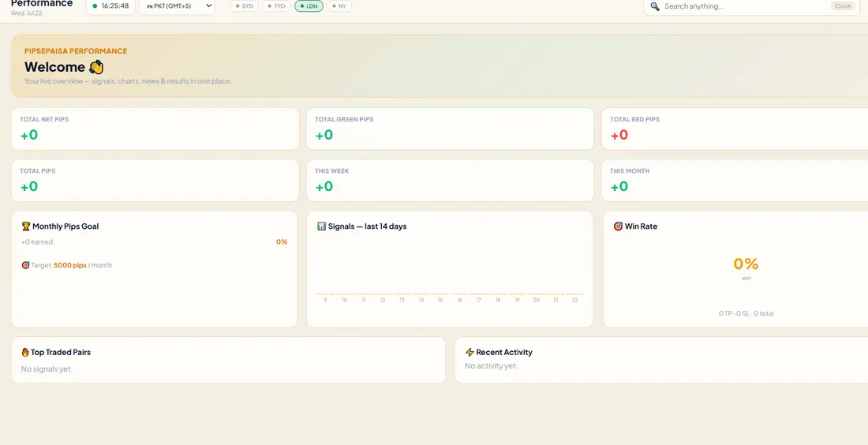Open the Total Net Pips card
Viewport: 868px width, 445px height.
(x=155, y=129)
